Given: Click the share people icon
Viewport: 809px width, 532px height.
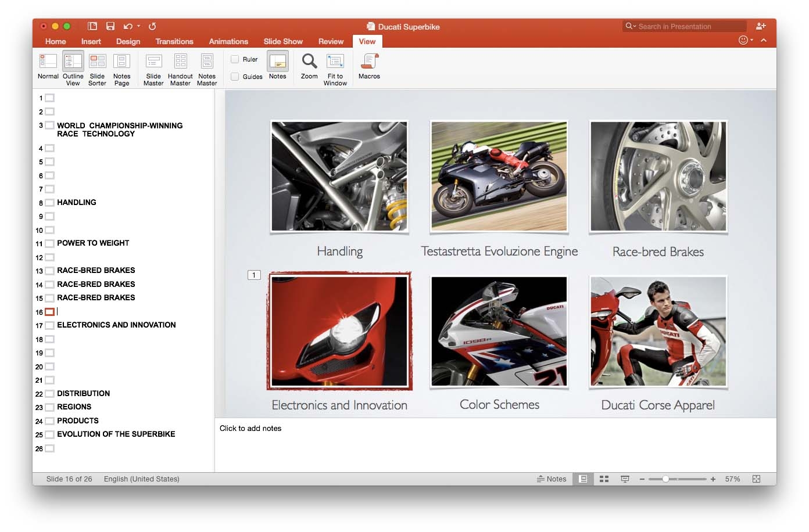Looking at the screenshot, I should pos(761,26).
